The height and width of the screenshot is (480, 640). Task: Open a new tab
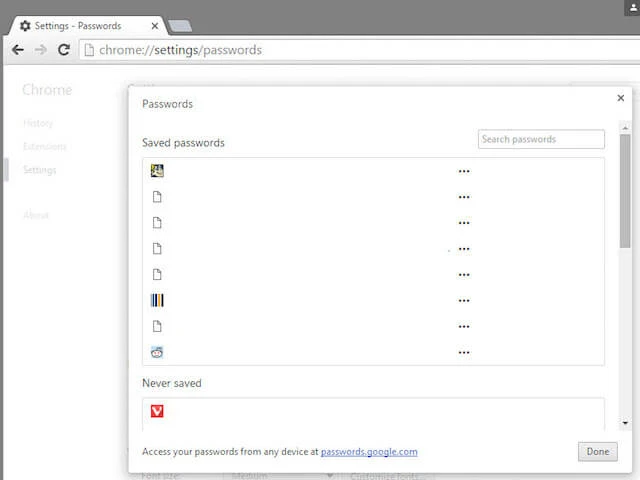point(180,26)
